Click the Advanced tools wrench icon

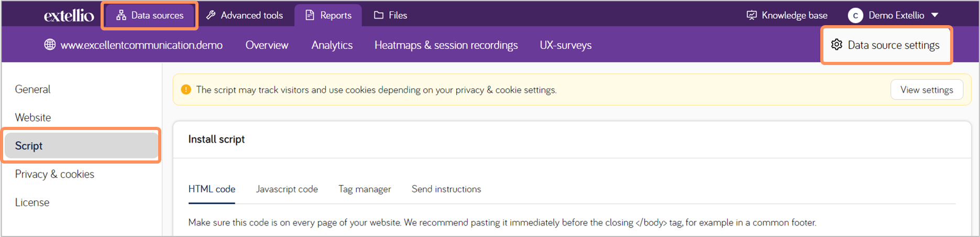(x=211, y=15)
